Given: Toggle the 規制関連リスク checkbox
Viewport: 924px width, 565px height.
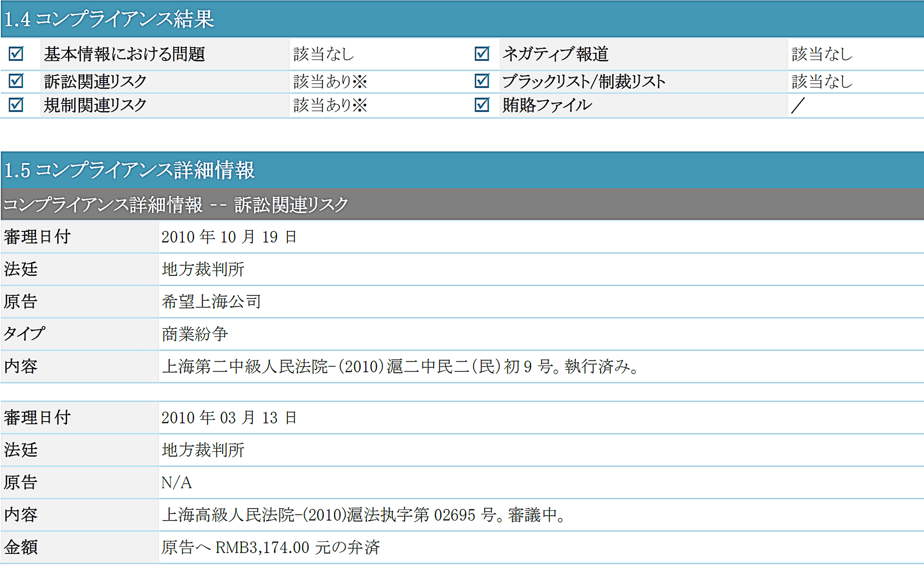Looking at the screenshot, I should pos(16,105).
